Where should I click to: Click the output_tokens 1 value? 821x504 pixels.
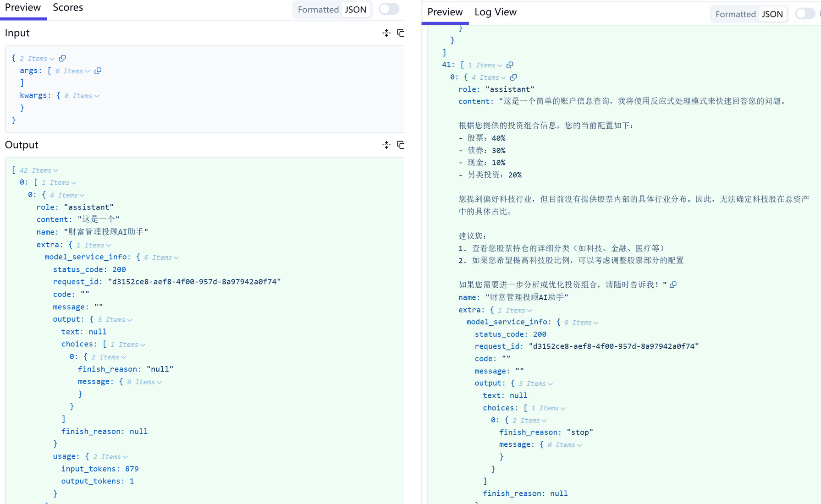(132, 481)
